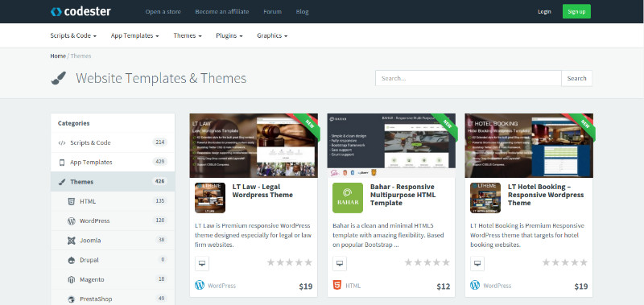Expand the Scripts & Code dropdown menu
The image size is (644, 305).
click(73, 35)
